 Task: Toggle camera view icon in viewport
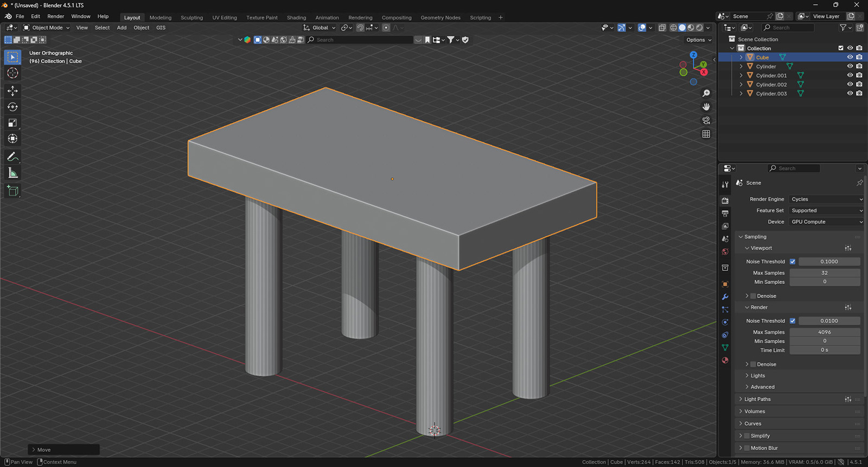(706, 121)
